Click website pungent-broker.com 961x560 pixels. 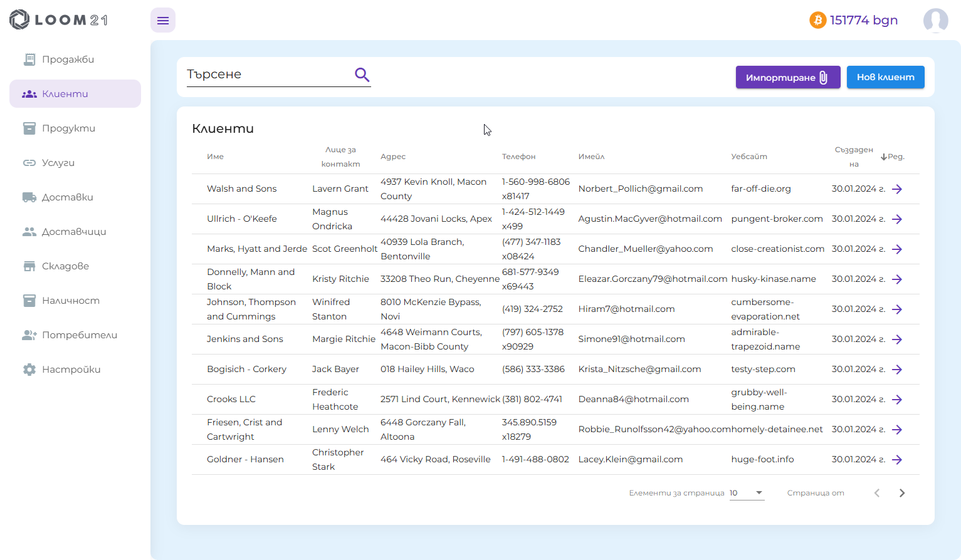pyautogui.click(x=777, y=219)
